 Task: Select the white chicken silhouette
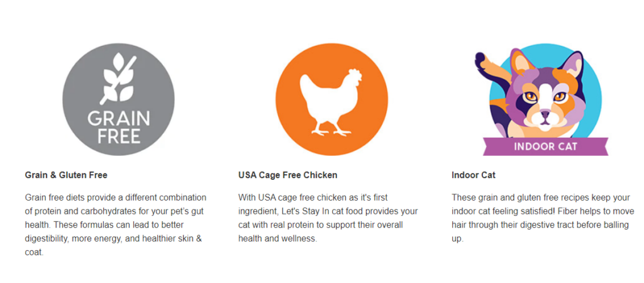click(x=331, y=102)
